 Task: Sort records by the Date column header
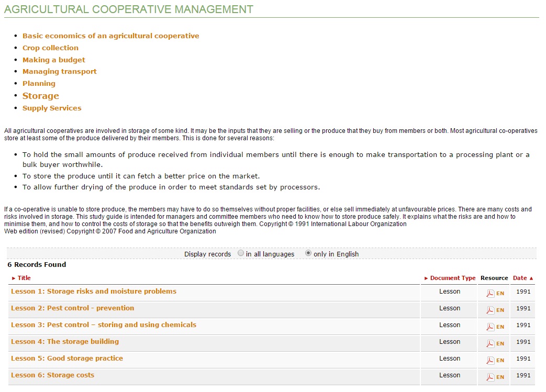coord(520,278)
